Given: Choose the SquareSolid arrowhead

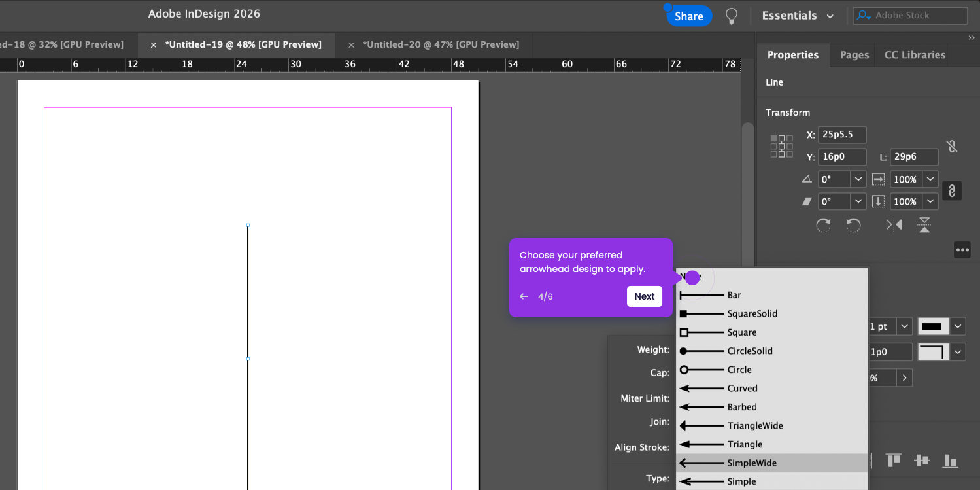Looking at the screenshot, I should click(x=771, y=314).
